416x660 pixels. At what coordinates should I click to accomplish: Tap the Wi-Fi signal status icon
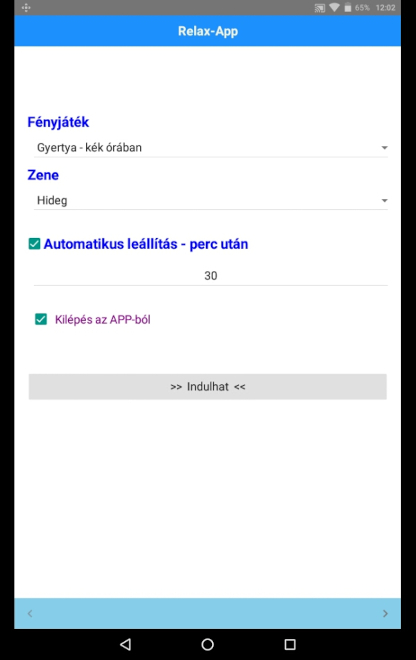click(x=334, y=8)
